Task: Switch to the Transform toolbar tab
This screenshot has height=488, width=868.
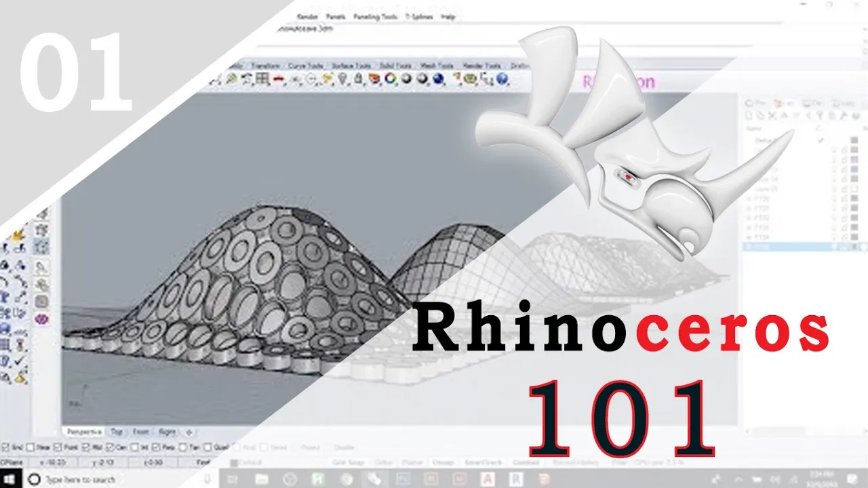Action: 265,66
